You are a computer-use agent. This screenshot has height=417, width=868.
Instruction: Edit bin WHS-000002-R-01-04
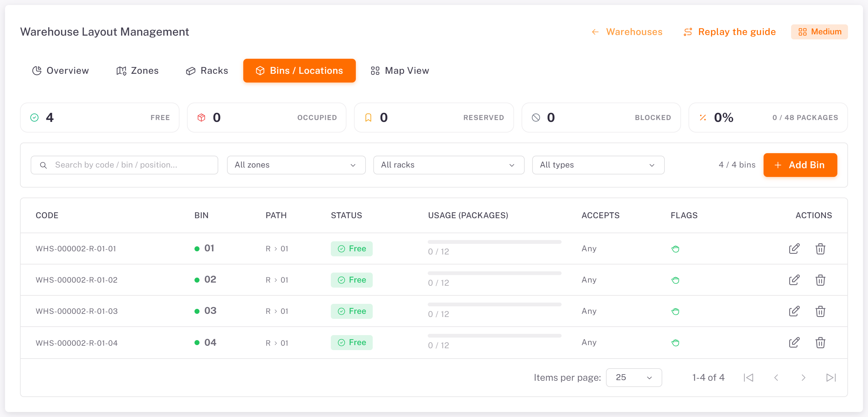[x=794, y=343]
